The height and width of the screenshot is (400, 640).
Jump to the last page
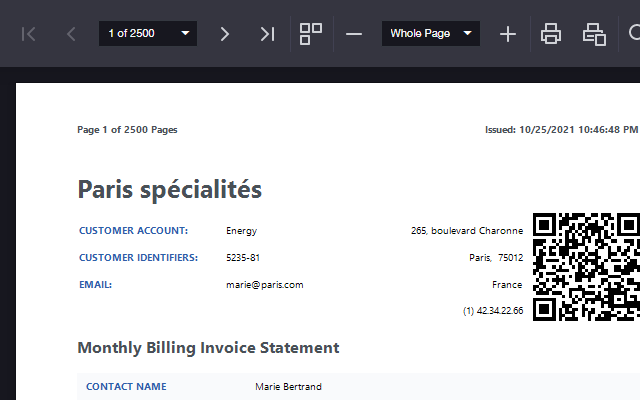coord(266,34)
